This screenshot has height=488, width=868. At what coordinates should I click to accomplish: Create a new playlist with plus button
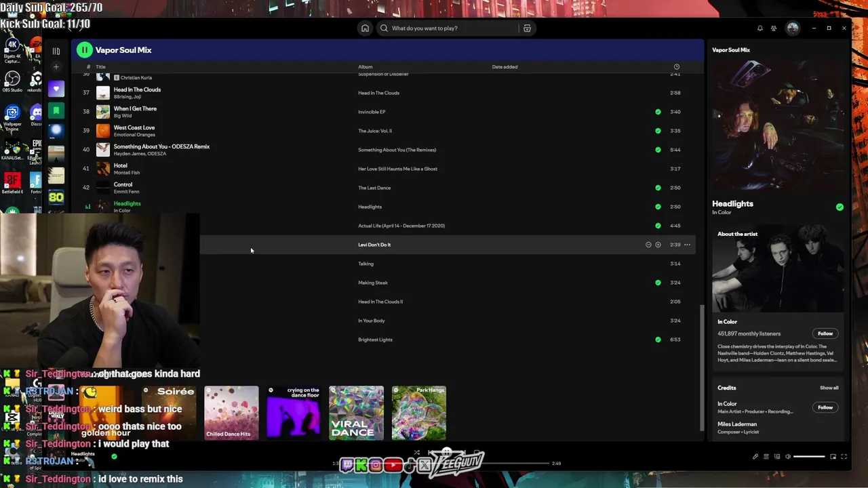coord(56,66)
